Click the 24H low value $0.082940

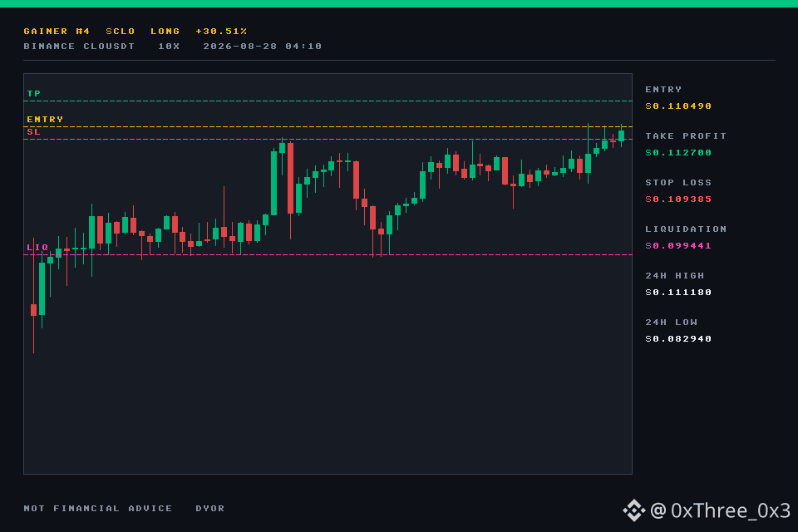coord(678,339)
